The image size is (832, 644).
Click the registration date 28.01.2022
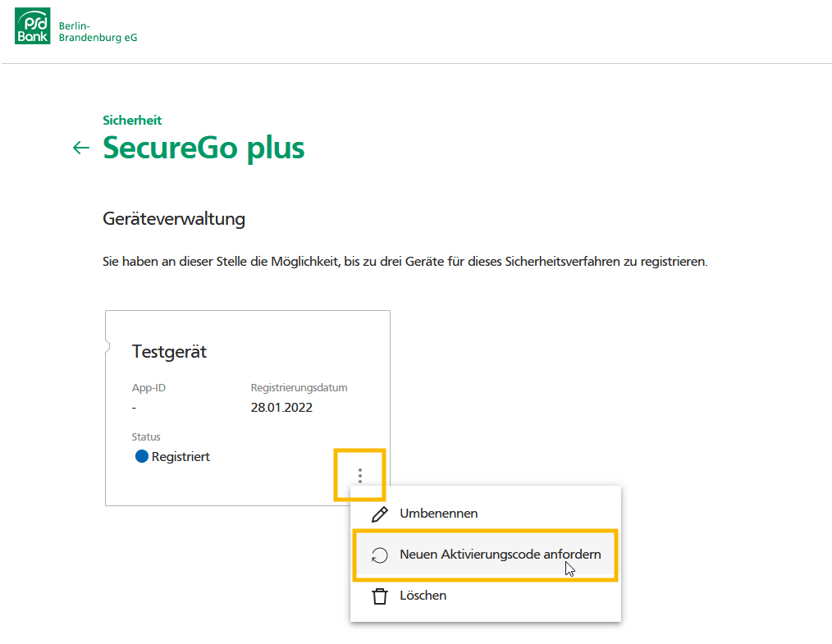(281, 408)
